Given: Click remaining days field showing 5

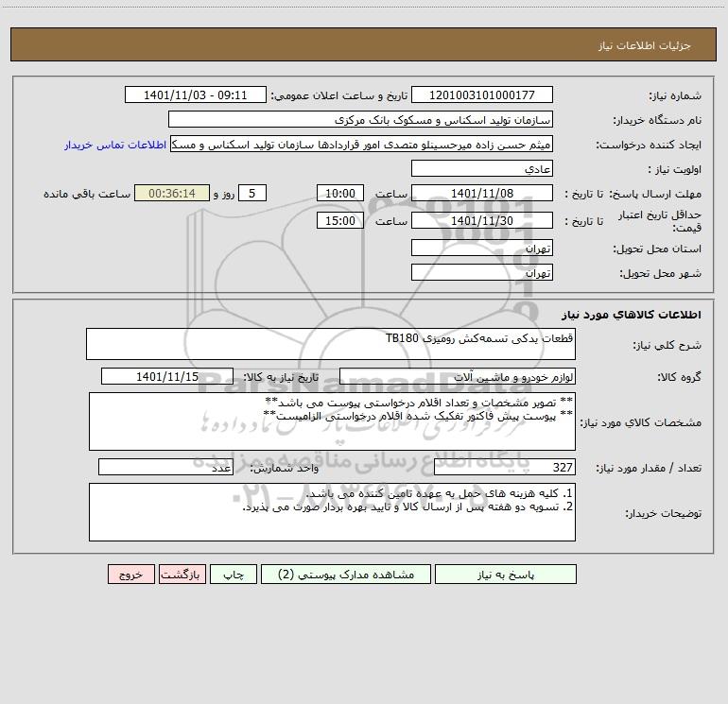Looking at the screenshot, I should click(252, 193).
